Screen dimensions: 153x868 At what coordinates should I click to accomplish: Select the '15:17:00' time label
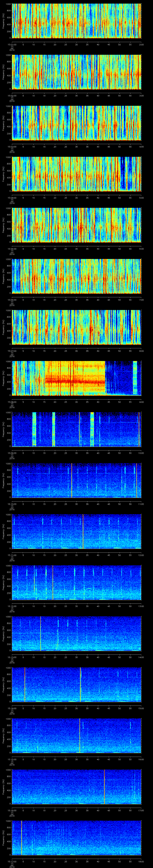(x=12, y=861)
